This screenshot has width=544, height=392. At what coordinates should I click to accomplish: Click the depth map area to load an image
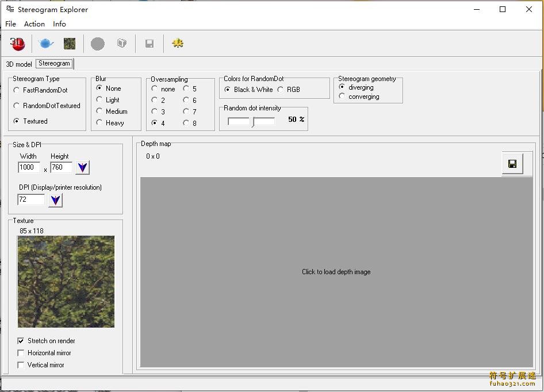click(x=336, y=271)
